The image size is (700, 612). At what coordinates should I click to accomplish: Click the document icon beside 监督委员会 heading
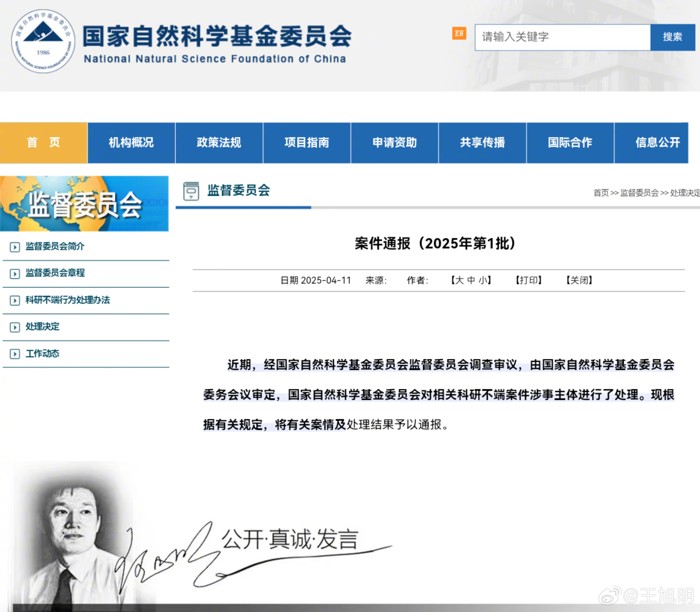pyautogui.click(x=191, y=191)
